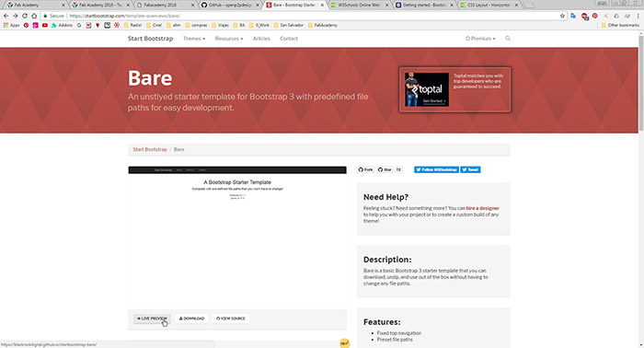Bookmark this page with the star icon
Screen dimensions: 644x348
(562, 16)
